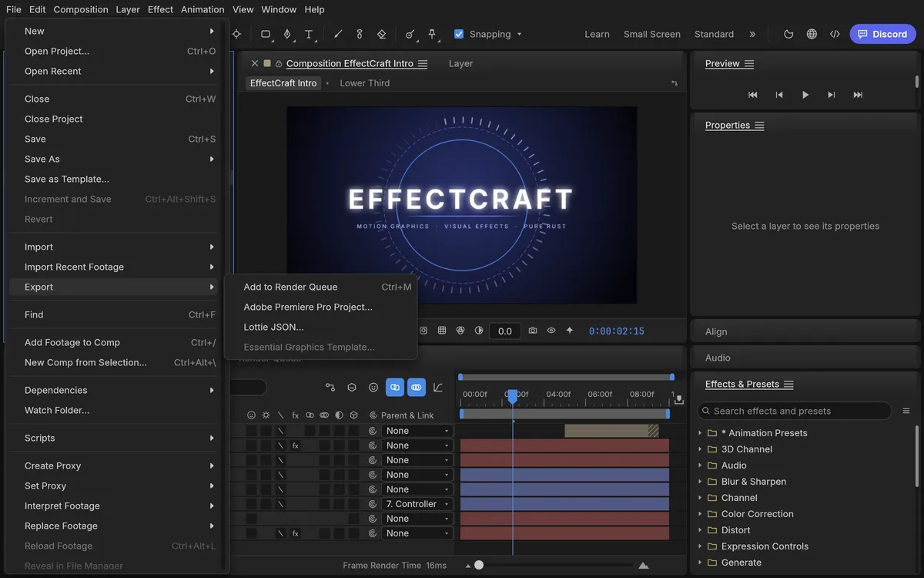Expand the Animation Presets folder
Viewport: 924px width, 578px height.
700,433
